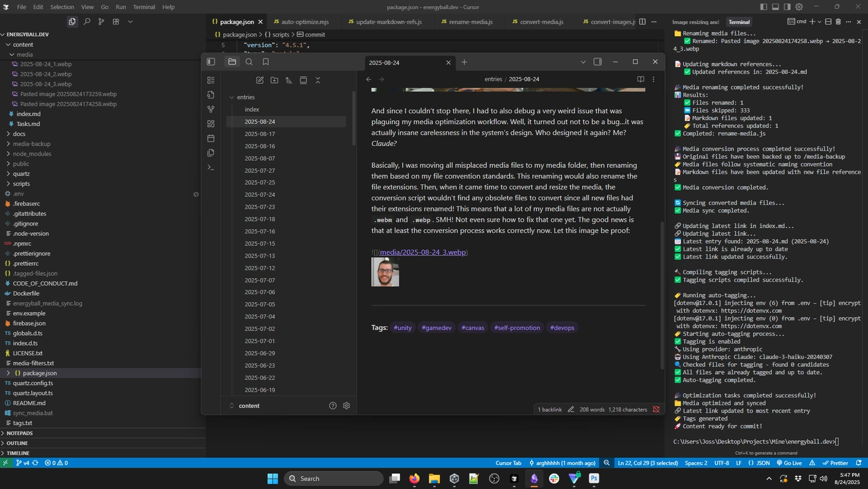868x489 pixels.
Task: Open Extensions view in Cursor sidebar
Action: click(116, 21)
